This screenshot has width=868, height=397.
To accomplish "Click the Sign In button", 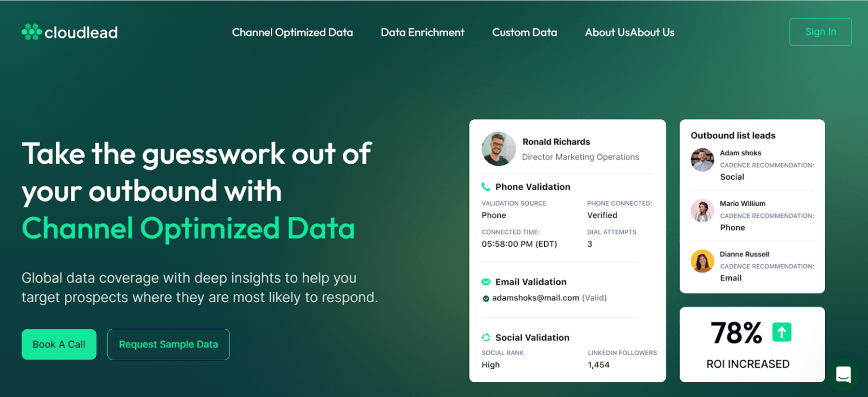I will coord(820,32).
